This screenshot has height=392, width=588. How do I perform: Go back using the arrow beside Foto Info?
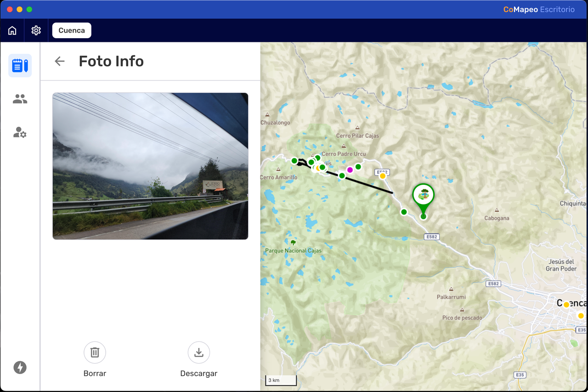click(60, 61)
